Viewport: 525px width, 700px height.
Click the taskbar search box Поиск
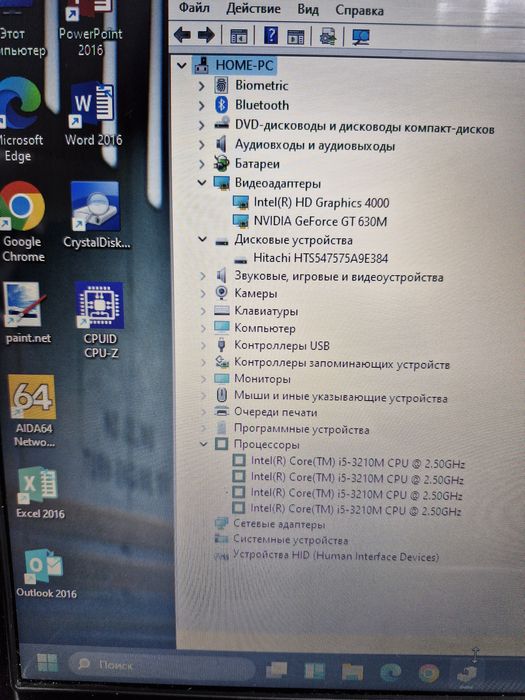161,666
